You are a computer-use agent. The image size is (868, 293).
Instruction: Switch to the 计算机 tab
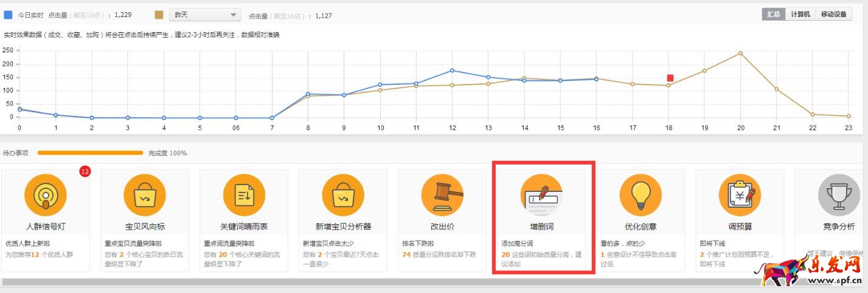(800, 14)
